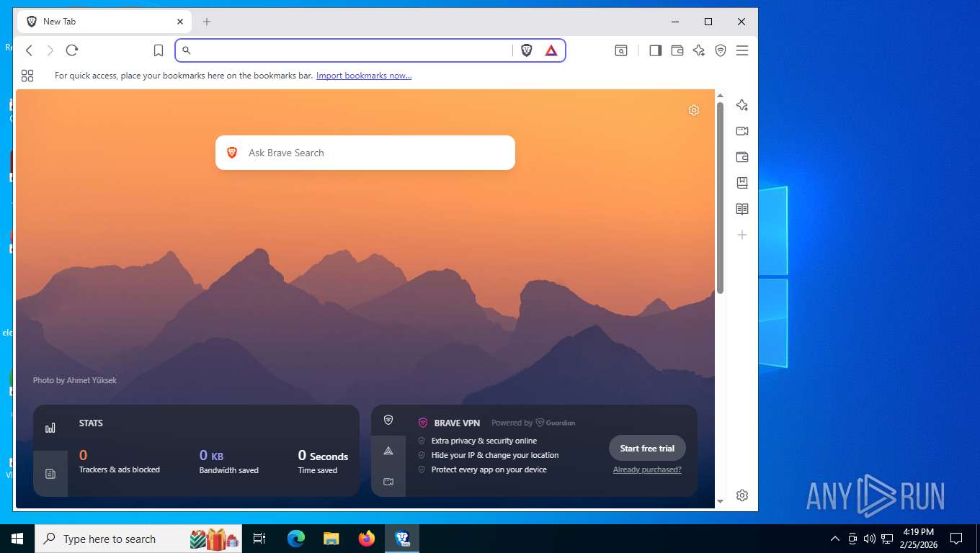Screen dimensions: 980x553
Task: Select the New Tab browser tab
Action: point(104,22)
